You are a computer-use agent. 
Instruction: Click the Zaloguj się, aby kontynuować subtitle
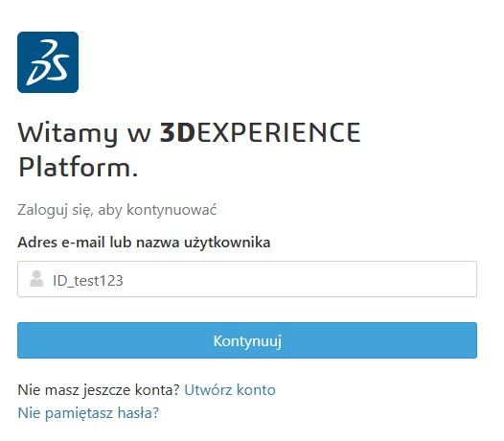pyautogui.click(x=117, y=210)
